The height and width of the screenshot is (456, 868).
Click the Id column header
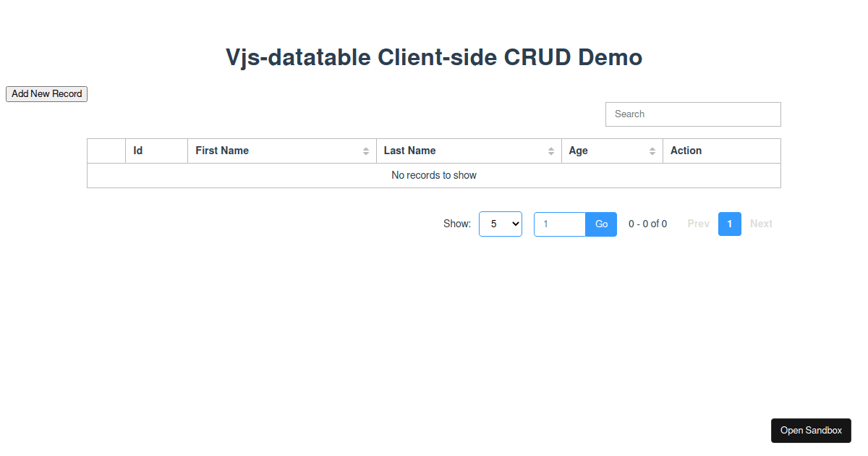pos(156,151)
